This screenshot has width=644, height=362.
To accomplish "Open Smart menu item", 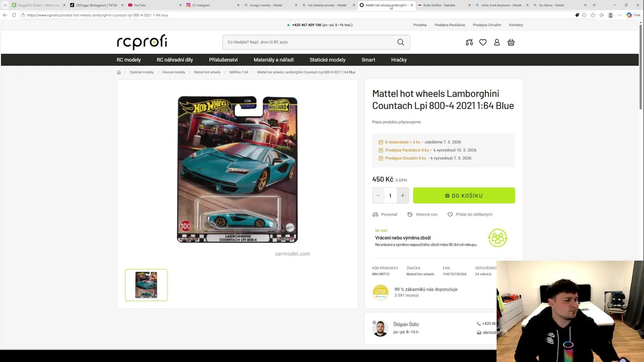I will pos(368,60).
